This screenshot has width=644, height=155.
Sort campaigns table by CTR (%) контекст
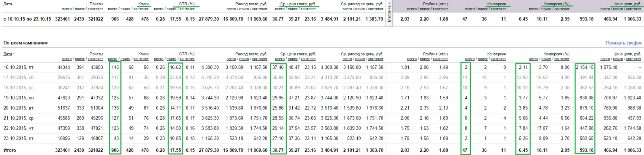point(187,59)
